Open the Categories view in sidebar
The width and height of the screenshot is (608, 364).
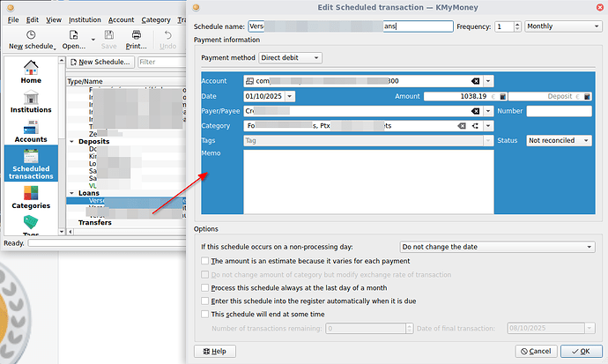pyautogui.click(x=31, y=197)
